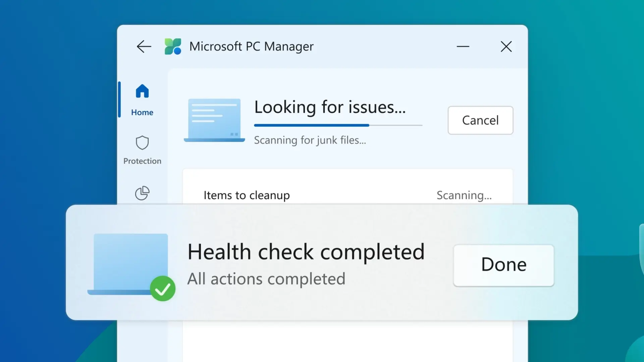The height and width of the screenshot is (362, 644).
Task: Click the All actions completed text
Action: (266, 279)
